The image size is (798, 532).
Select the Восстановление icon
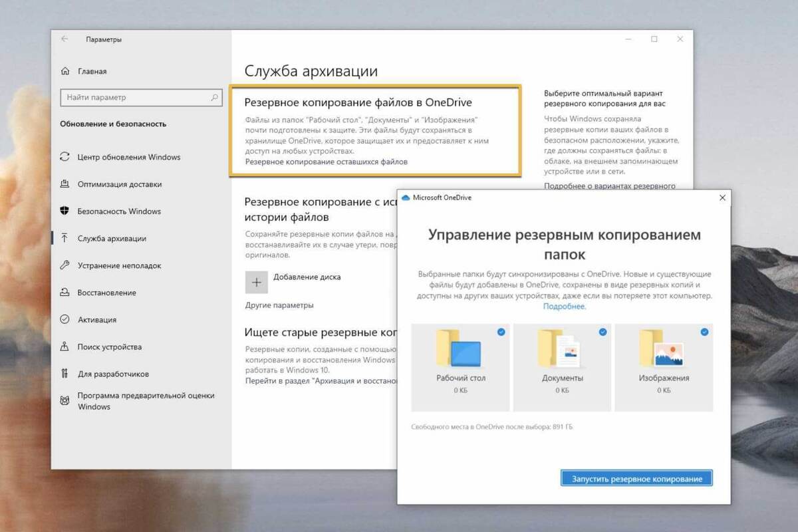click(65, 293)
